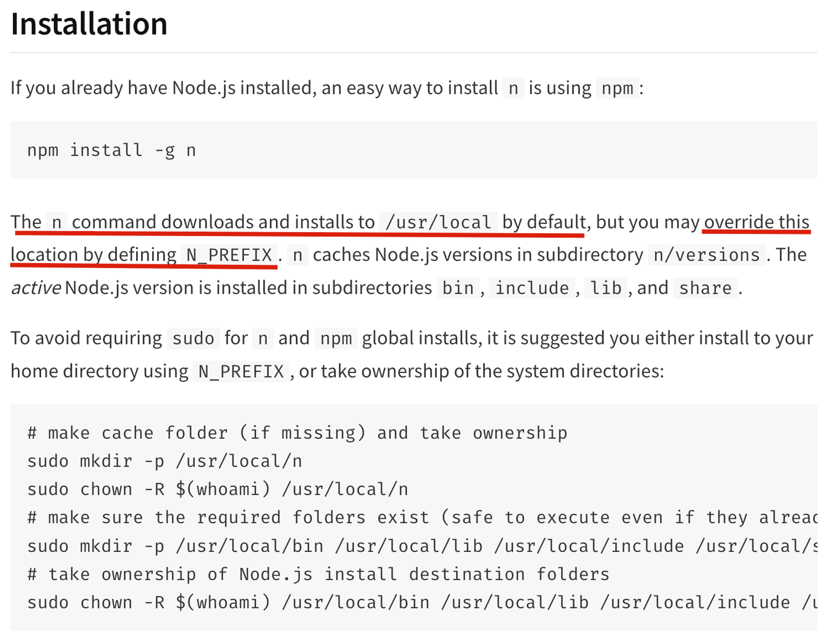840x643 pixels.
Task: Select the 'include' inline code label
Action: (532, 288)
